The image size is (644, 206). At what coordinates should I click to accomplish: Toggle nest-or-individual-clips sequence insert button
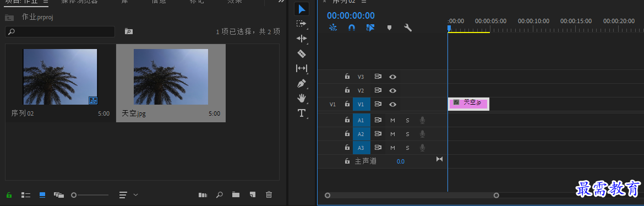333,28
